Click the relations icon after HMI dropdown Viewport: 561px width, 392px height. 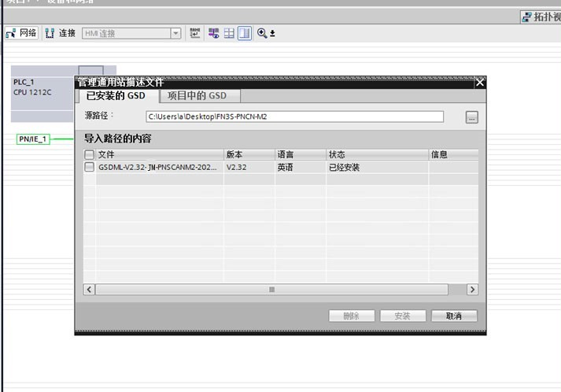click(195, 33)
